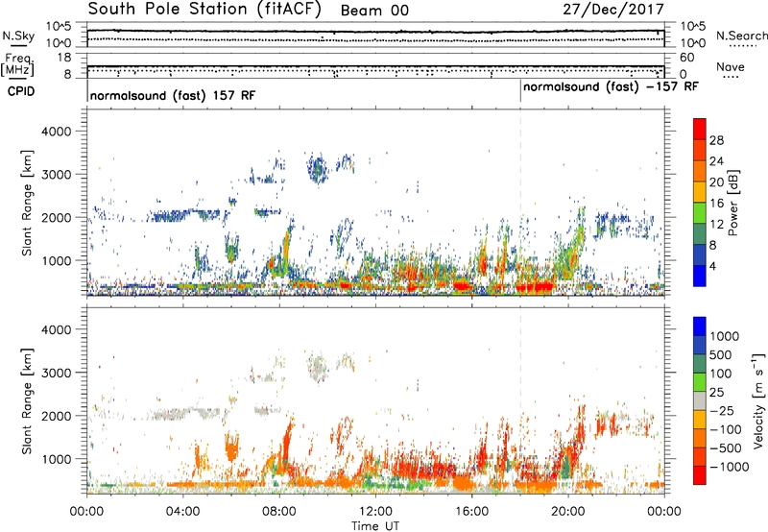Click "4000" on the power panel axis
Image resolution: width=768 pixels, height=532 pixels.
(56, 132)
